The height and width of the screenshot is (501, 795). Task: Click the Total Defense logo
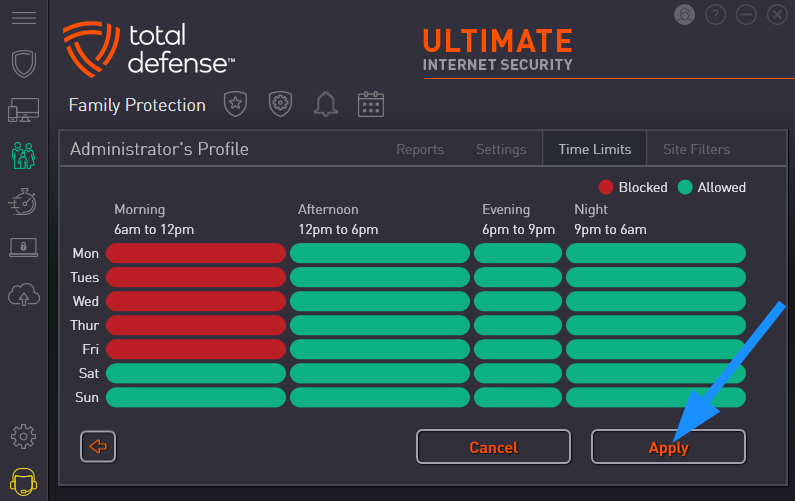[149, 49]
